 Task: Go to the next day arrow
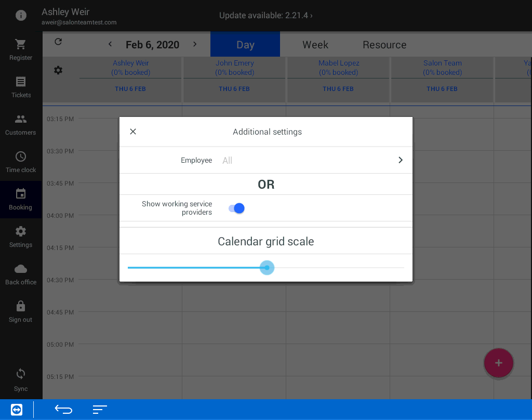tap(195, 44)
